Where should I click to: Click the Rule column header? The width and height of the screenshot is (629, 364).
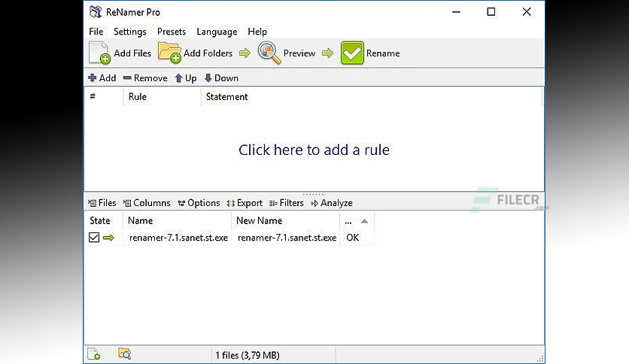(162, 96)
